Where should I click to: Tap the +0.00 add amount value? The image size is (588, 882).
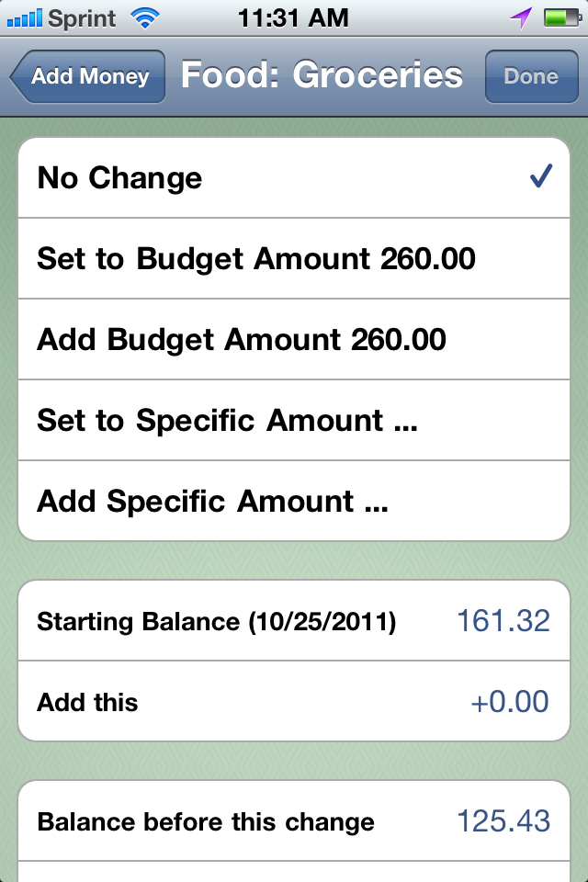coord(510,701)
